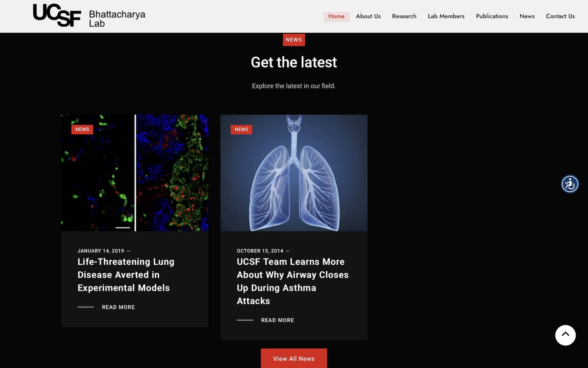Open the About Us page
Viewport: 588px width, 368px height.
point(368,16)
